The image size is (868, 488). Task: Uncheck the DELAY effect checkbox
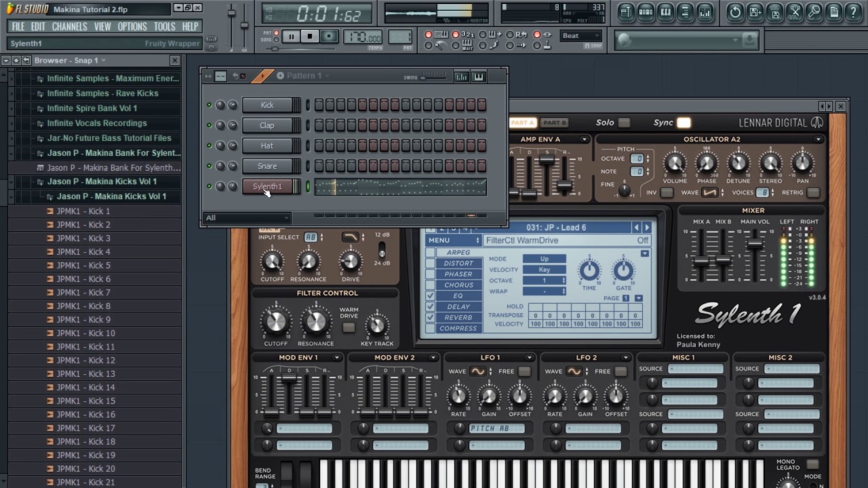pyautogui.click(x=430, y=307)
